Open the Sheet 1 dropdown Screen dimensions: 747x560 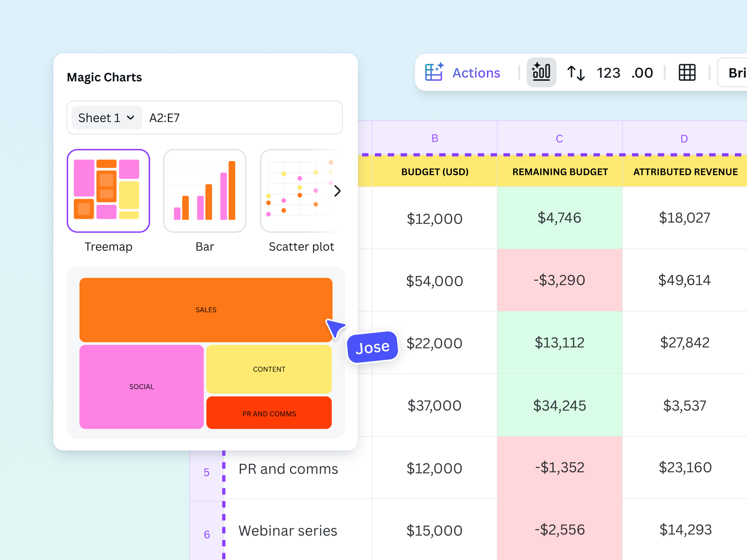(x=106, y=118)
